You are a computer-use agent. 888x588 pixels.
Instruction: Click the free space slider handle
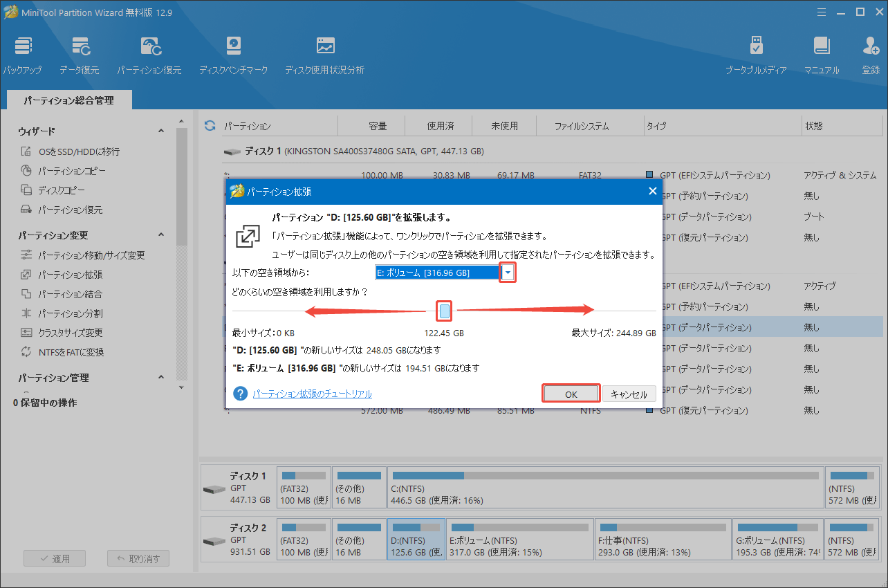(x=445, y=311)
